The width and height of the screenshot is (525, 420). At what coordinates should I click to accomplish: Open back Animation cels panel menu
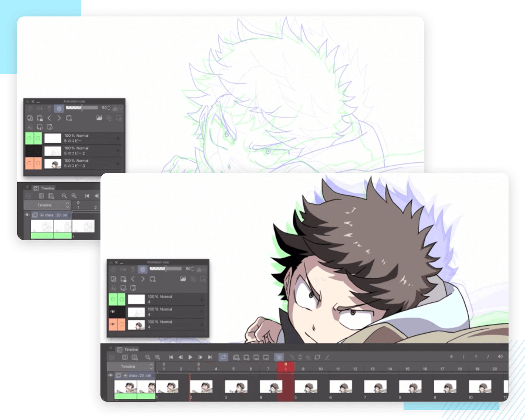coord(27,101)
